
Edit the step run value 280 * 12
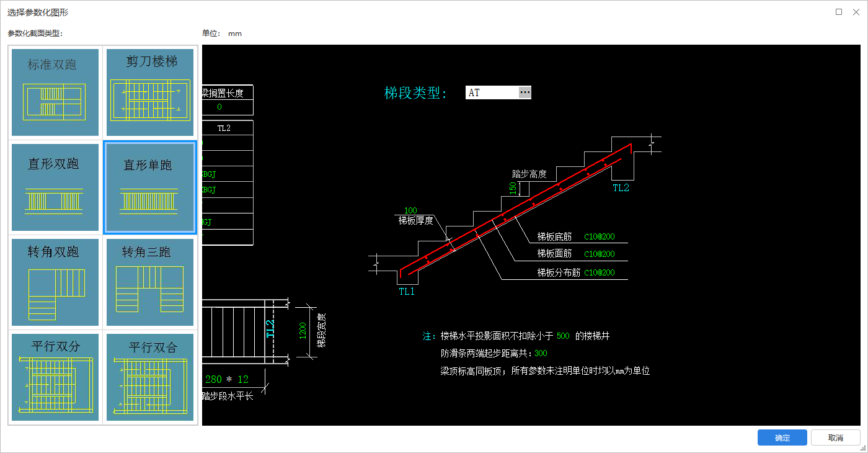coord(226,379)
